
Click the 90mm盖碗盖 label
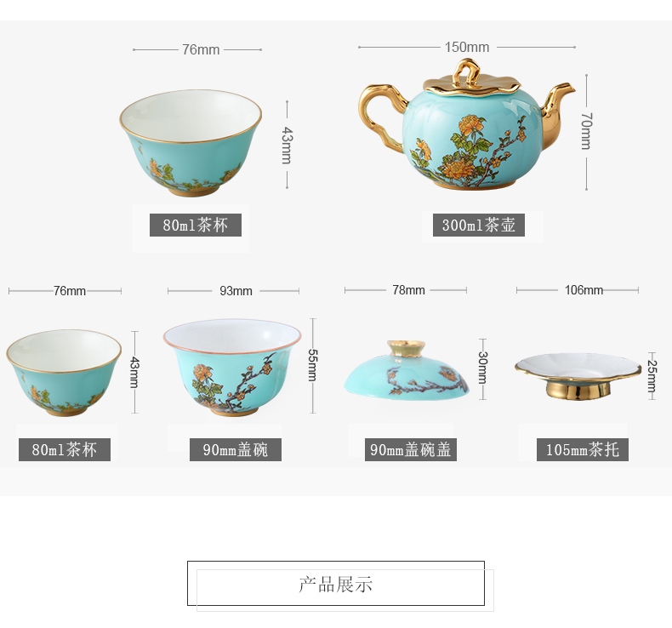click(x=411, y=449)
